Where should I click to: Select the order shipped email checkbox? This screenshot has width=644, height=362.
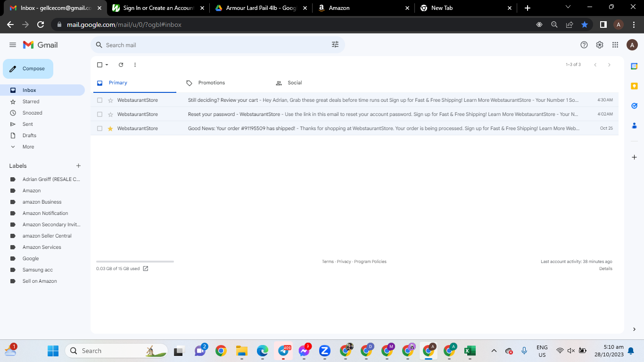tap(99, 128)
